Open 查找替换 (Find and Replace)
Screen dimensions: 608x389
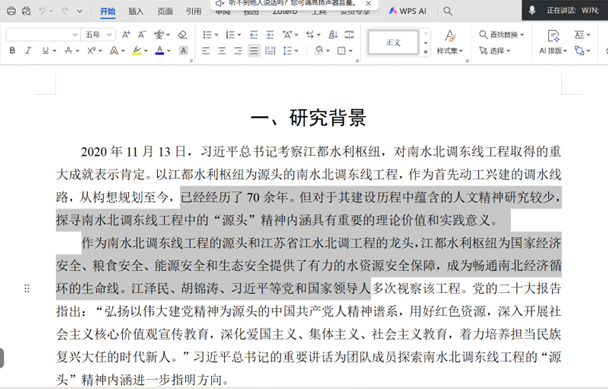click(501, 35)
